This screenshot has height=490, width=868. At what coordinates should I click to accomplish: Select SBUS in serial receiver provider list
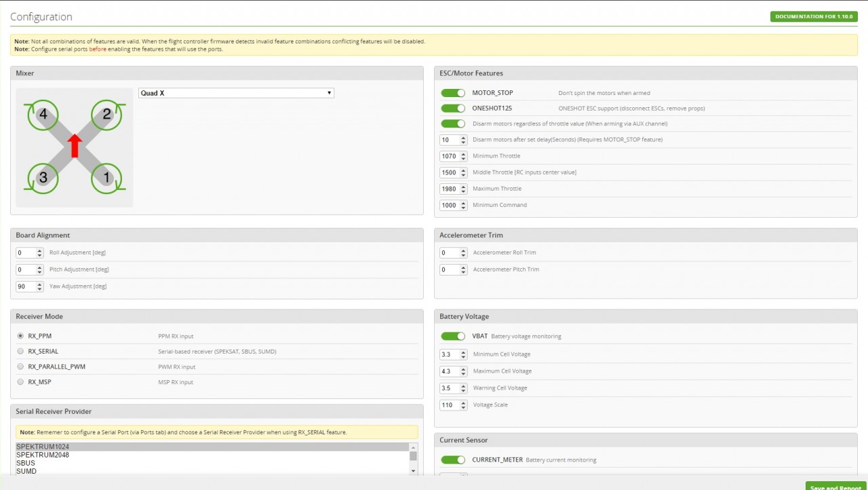pyautogui.click(x=26, y=463)
